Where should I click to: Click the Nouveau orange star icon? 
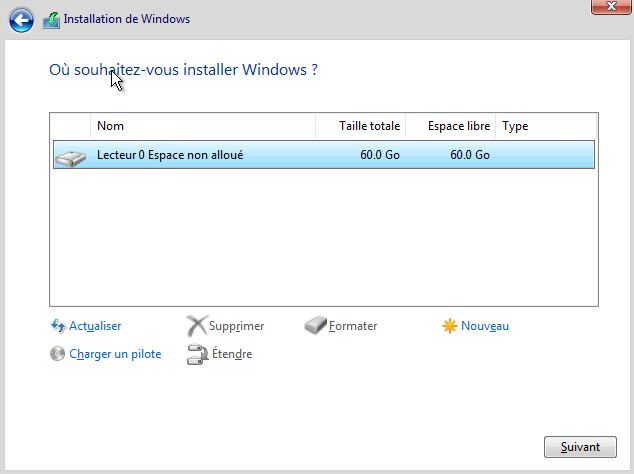pos(450,326)
